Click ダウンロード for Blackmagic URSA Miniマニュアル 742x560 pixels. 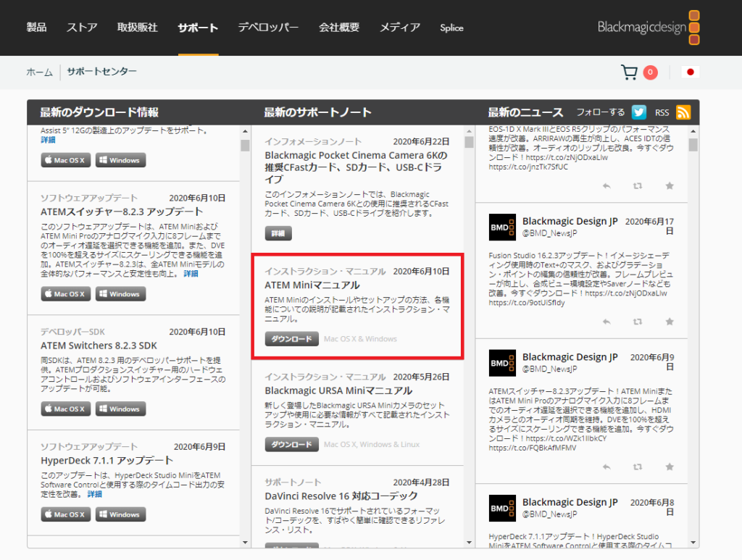291,444
